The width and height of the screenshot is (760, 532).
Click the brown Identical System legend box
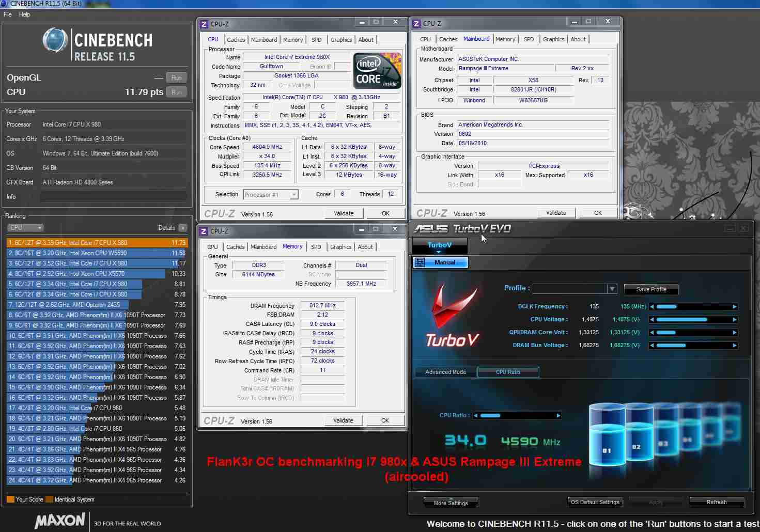(50, 499)
